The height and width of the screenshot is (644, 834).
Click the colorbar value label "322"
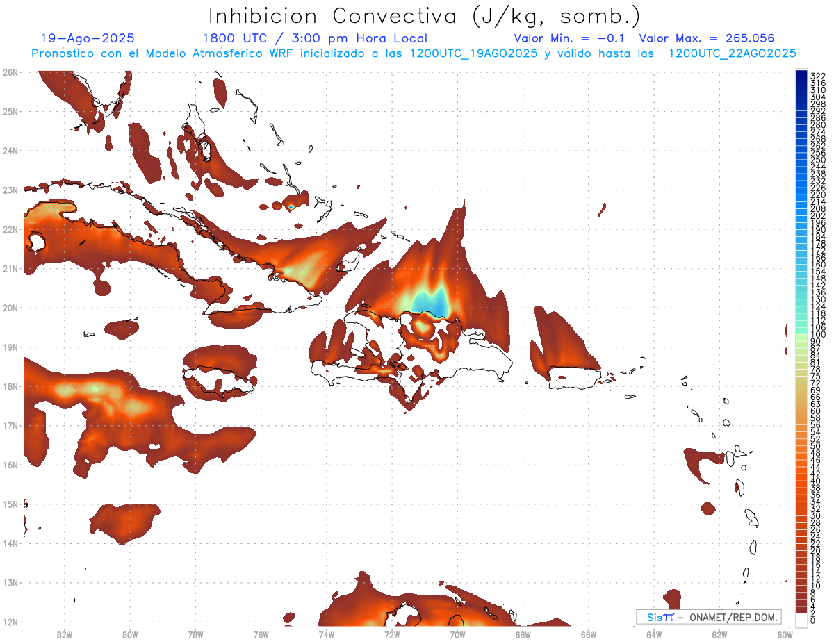pos(818,76)
